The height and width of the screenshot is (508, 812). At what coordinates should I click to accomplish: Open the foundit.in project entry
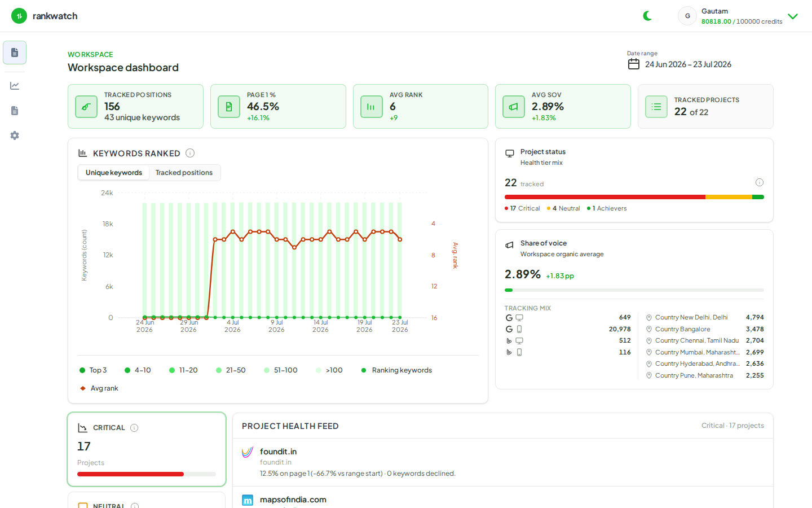click(x=502, y=462)
